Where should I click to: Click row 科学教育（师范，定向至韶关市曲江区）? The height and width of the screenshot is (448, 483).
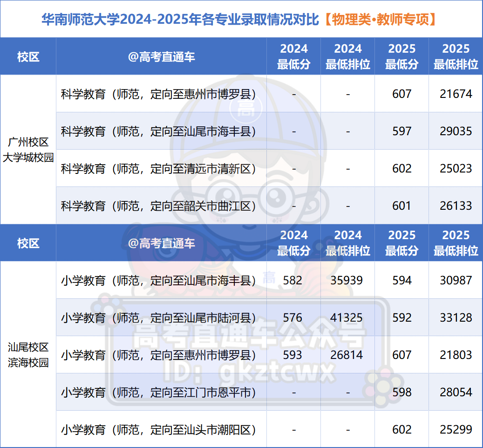[269, 206]
